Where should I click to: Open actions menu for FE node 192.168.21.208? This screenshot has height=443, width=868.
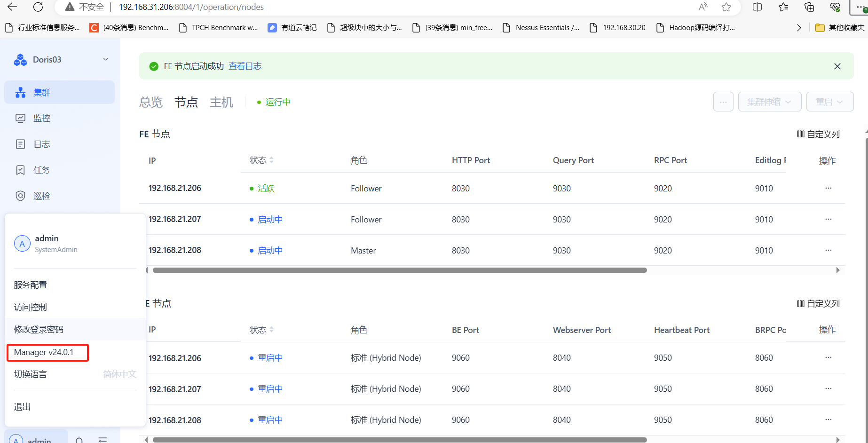tap(829, 250)
